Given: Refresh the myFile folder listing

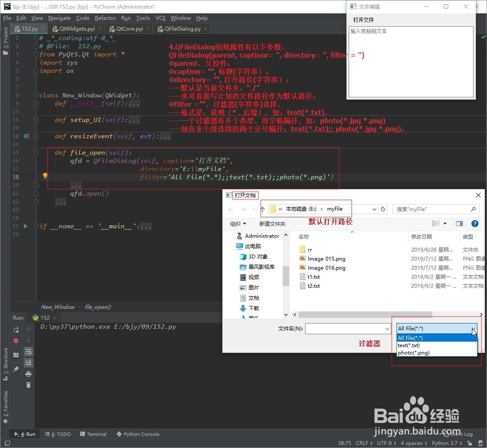Looking at the screenshot, I should pos(383,209).
